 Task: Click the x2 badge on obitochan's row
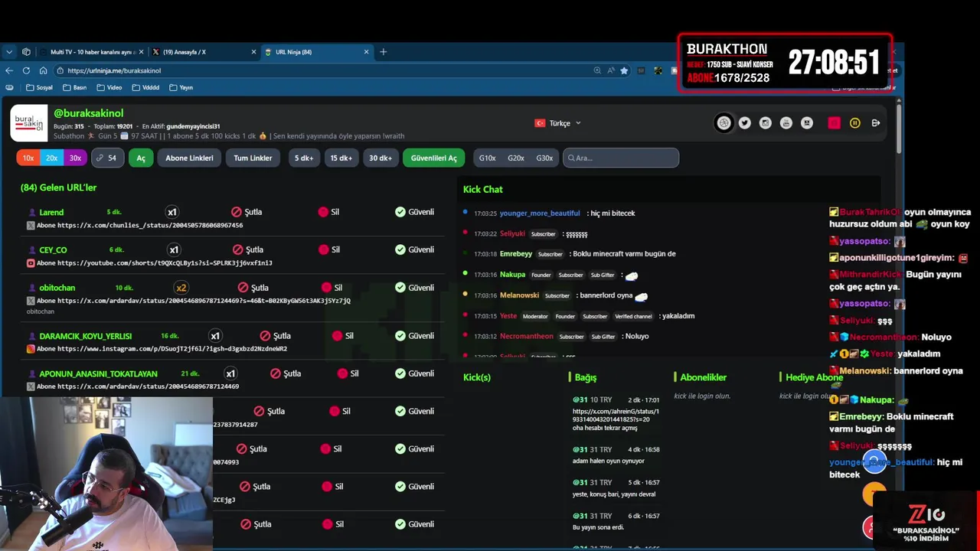pyautogui.click(x=181, y=288)
